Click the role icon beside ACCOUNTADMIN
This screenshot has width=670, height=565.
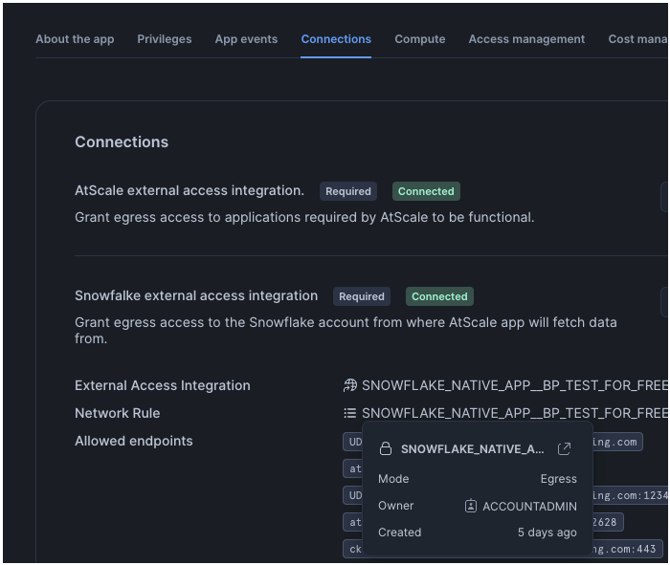(470, 506)
